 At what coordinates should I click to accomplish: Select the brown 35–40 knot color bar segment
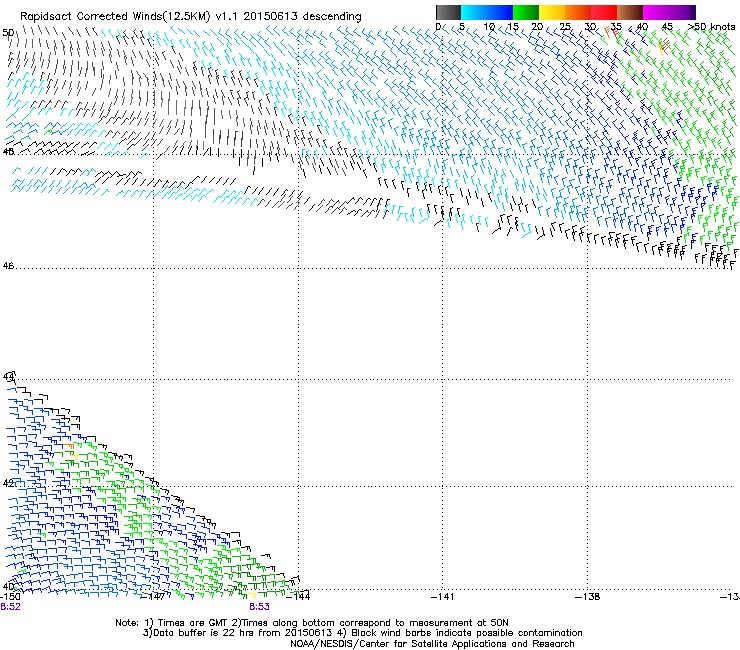pyautogui.click(x=630, y=12)
